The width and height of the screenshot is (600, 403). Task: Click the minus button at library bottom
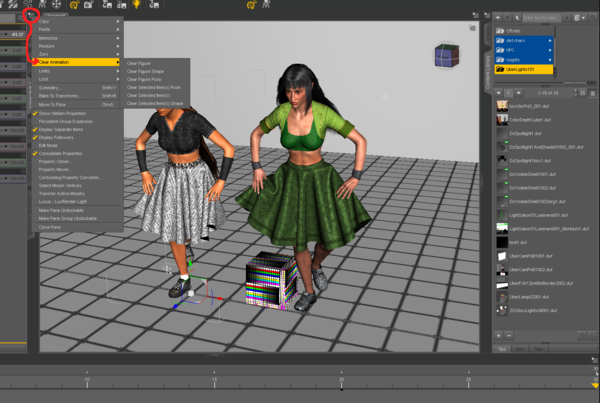point(509,336)
